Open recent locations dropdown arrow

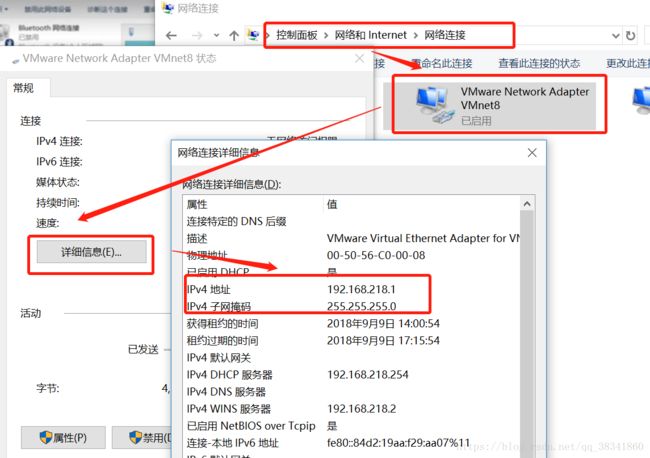[216, 36]
